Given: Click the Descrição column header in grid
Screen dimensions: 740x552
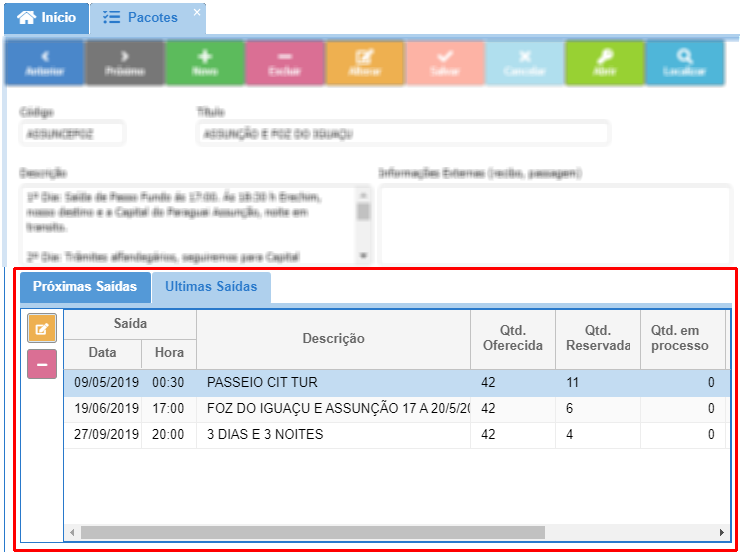Looking at the screenshot, I should 333,339.
